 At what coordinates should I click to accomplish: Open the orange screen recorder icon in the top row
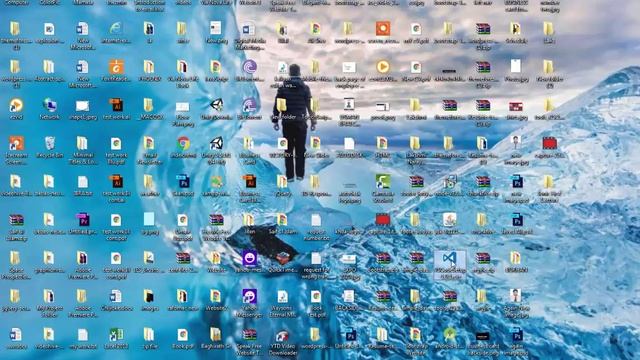point(383,29)
